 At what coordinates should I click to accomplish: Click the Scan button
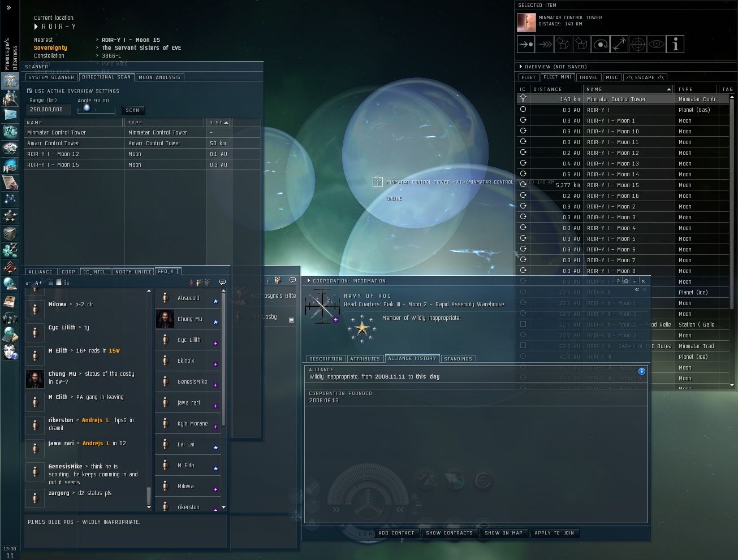(132, 110)
